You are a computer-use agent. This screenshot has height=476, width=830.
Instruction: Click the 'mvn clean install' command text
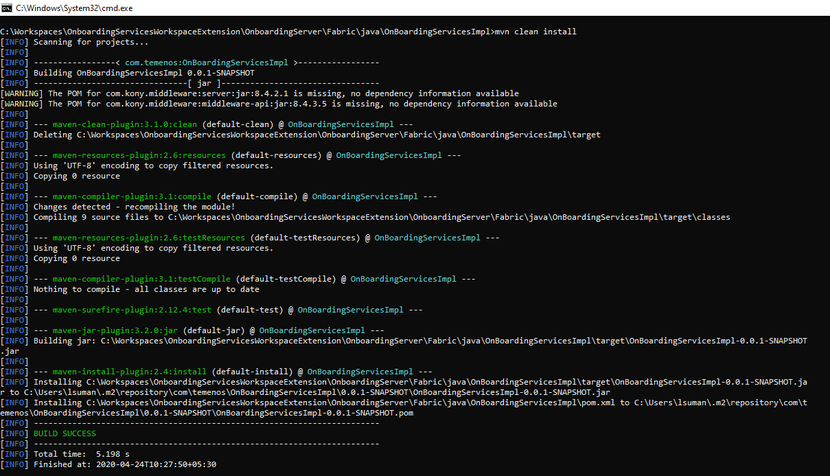click(x=536, y=31)
